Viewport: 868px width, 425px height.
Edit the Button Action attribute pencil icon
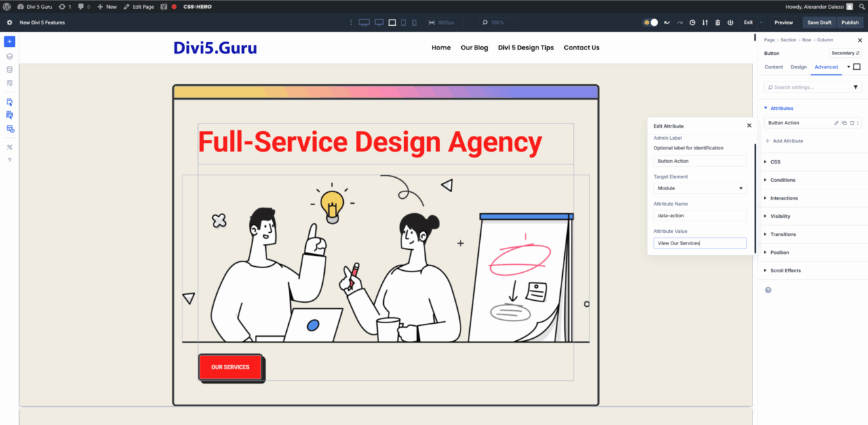click(x=836, y=123)
